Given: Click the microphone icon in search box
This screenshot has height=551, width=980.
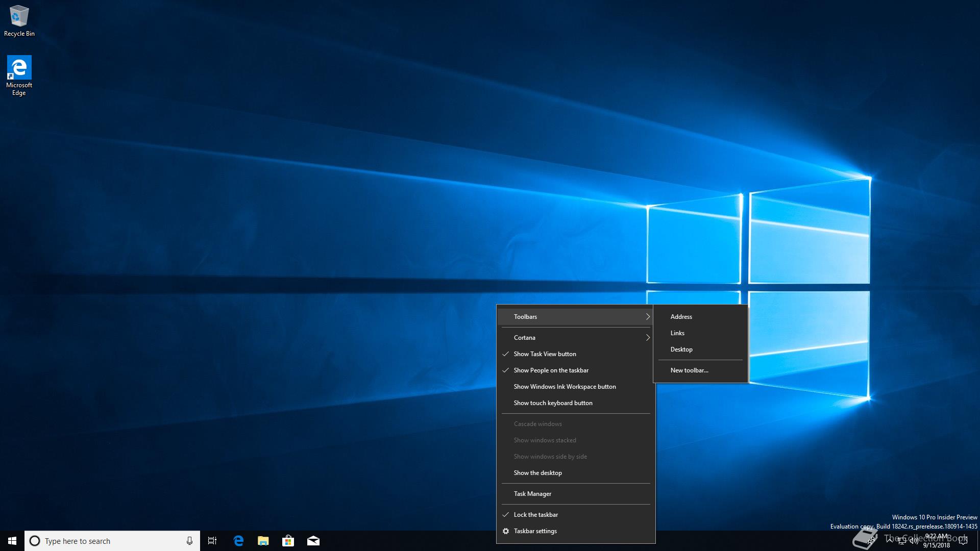Looking at the screenshot, I should point(189,541).
